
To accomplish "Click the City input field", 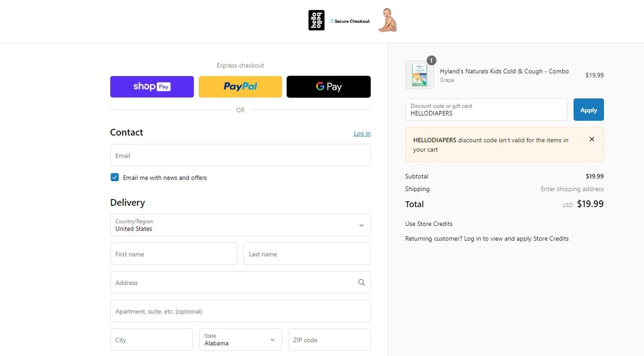I will [152, 340].
